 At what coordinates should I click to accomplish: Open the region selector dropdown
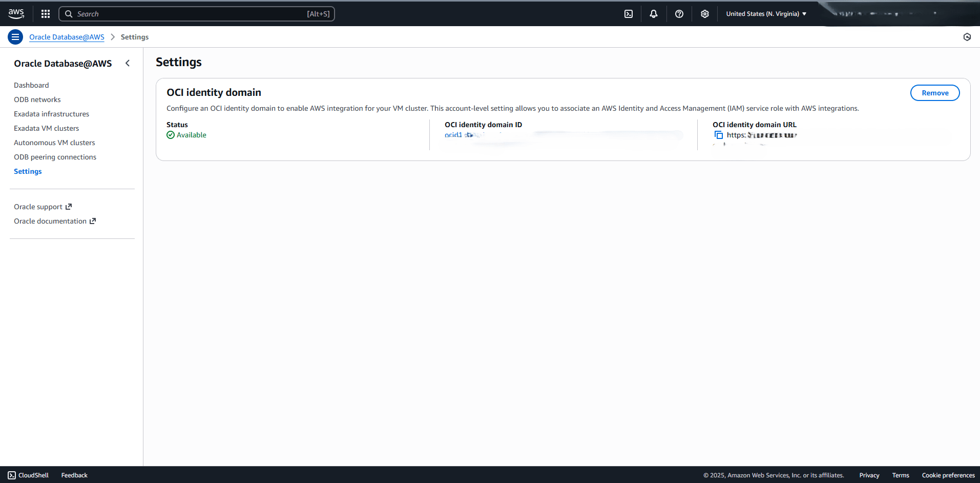click(x=765, y=14)
